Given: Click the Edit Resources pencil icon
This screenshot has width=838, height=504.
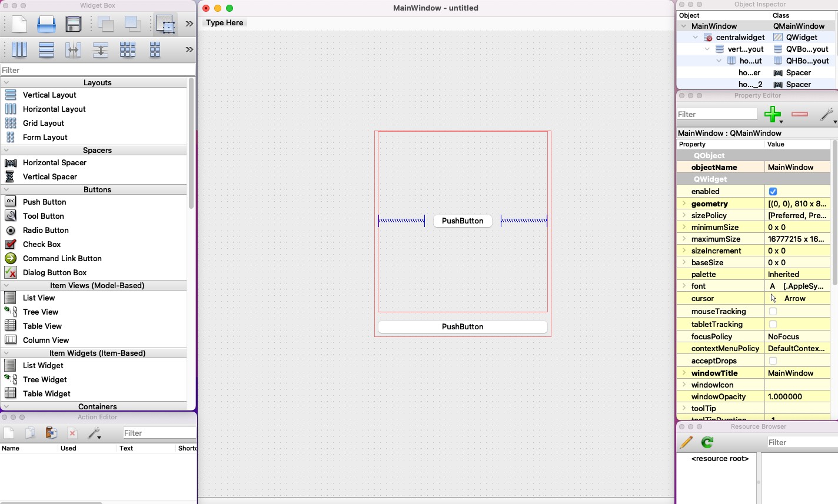Looking at the screenshot, I should (686, 442).
